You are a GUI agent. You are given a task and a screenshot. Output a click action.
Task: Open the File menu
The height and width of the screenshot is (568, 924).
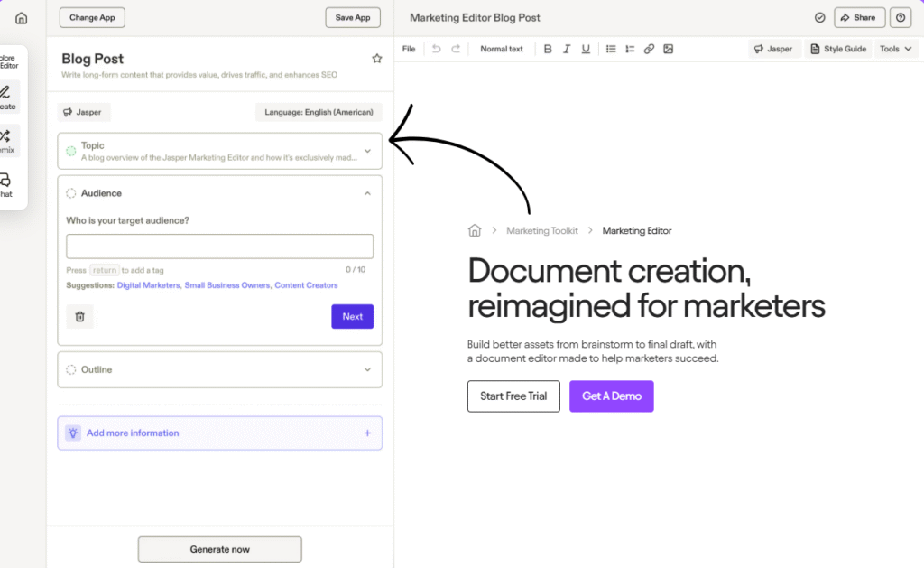(x=409, y=49)
